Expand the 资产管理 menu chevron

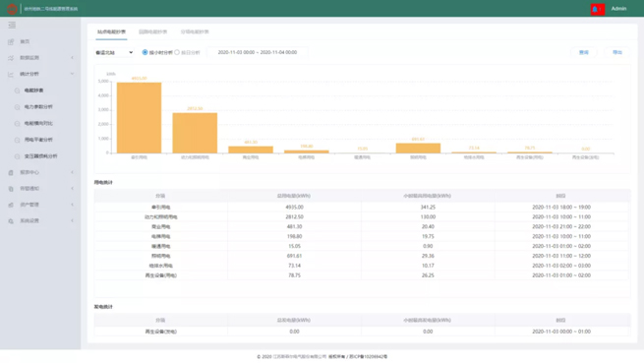click(73, 205)
